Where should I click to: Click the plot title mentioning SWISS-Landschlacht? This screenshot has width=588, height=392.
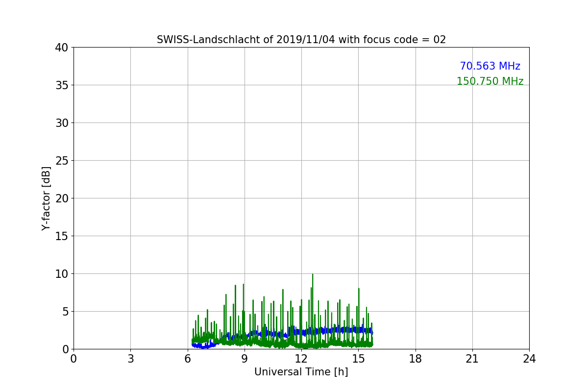point(301,40)
